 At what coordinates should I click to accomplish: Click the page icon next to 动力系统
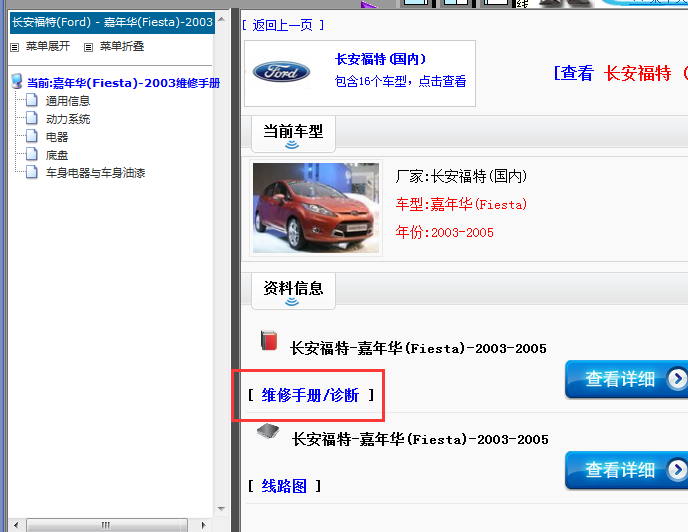32,119
